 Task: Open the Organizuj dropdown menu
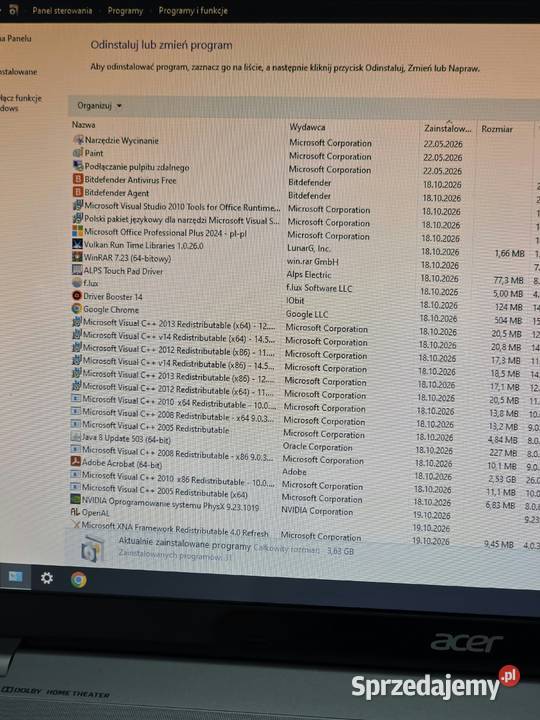click(x=99, y=106)
